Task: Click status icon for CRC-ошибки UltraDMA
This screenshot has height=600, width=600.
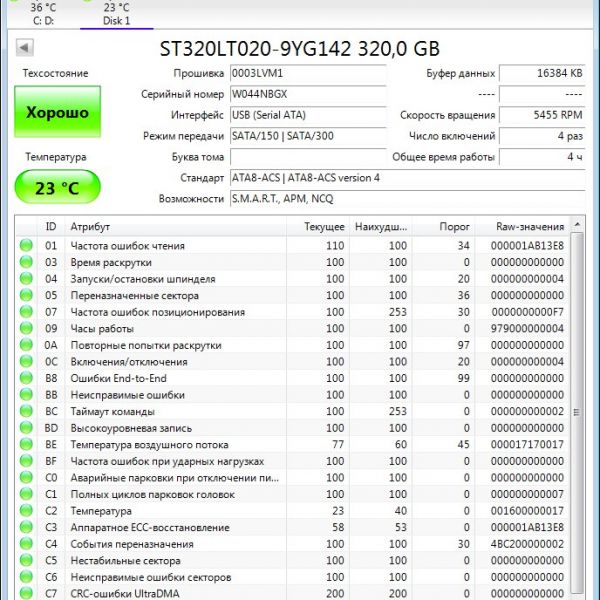Action: (26, 593)
